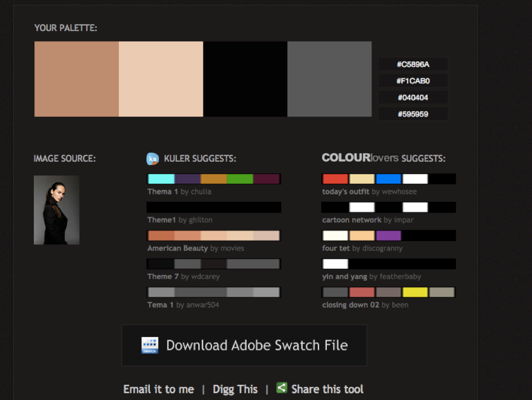
Task: Click the KULER SUGGESTS heading
Action: (x=200, y=158)
